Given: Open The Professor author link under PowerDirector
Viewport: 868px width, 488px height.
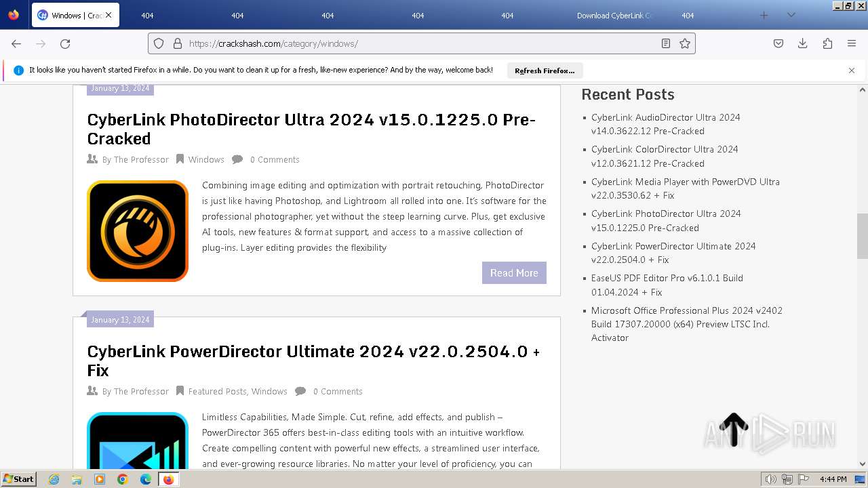Looking at the screenshot, I should (141, 392).
